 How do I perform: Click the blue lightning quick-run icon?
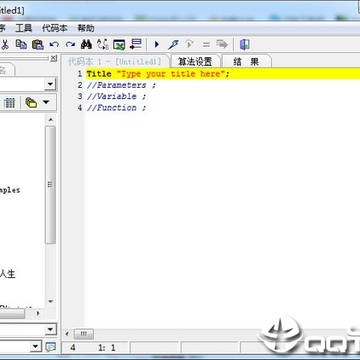173,44
